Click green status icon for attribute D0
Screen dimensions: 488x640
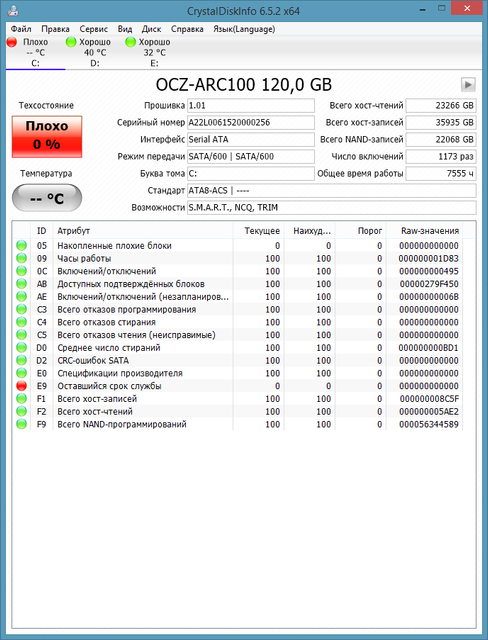coord(21,348)
